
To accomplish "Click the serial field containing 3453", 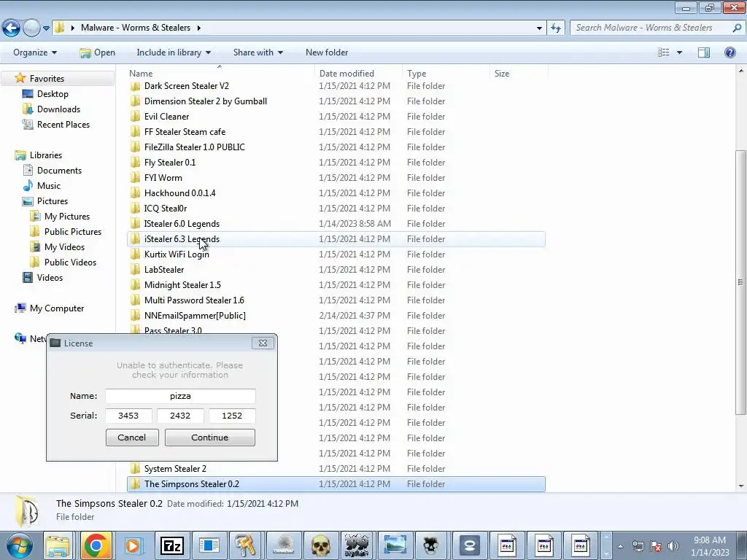I will [128, 415].
